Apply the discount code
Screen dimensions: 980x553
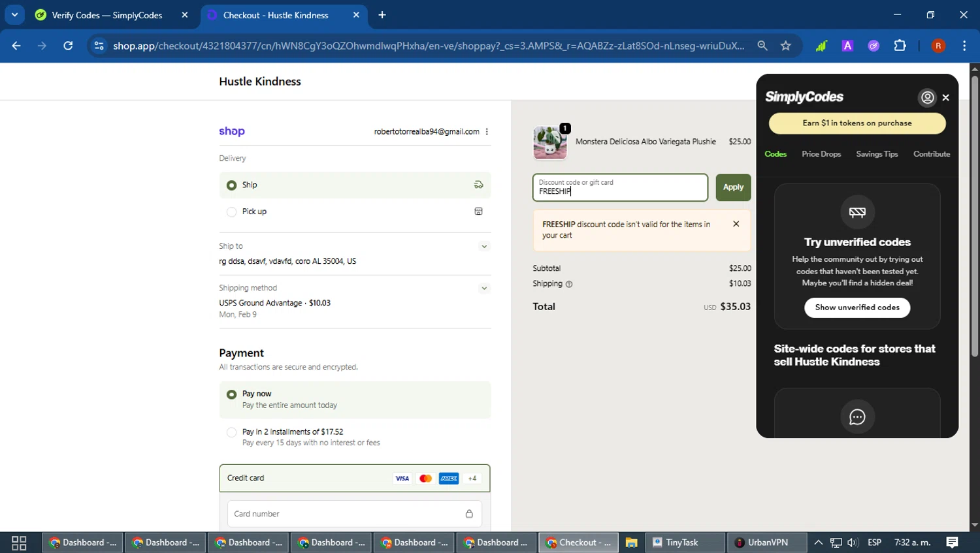pyautogui.click(x=733, y=187)
